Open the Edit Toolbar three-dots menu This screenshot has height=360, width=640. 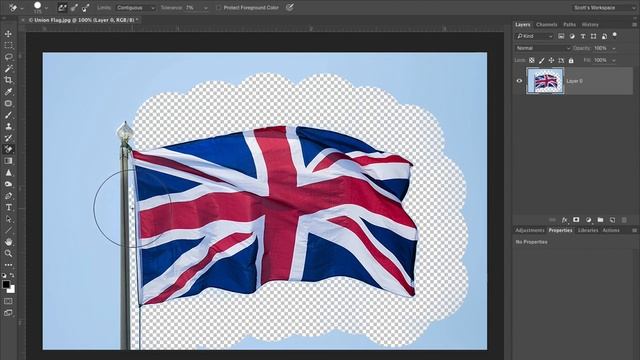(8, 265)
